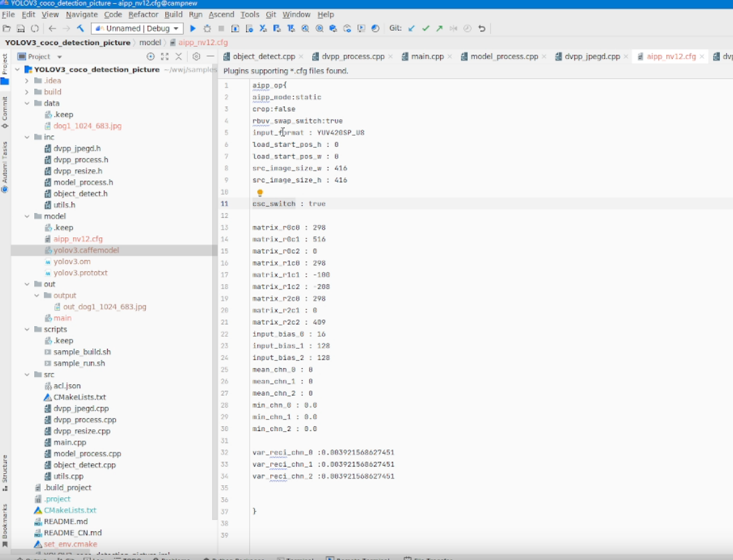The height and width of the screenshot is (560, 733).
Task: Click the Reload/Synchronize toolbar icon
Action: click(35, 29)
